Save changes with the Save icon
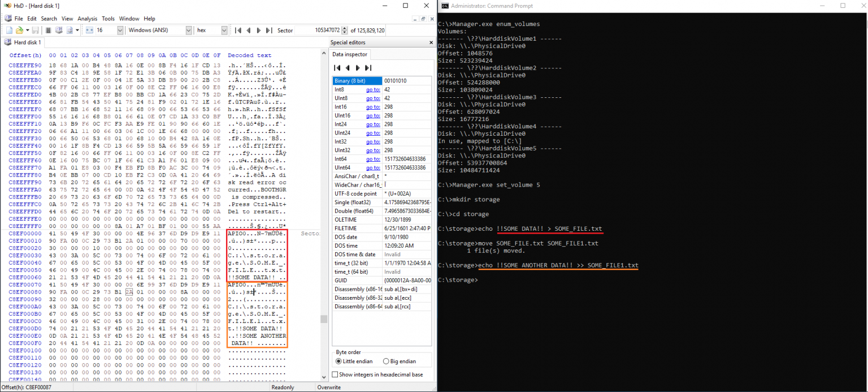Viewport: 868px width, 392px height. 36,30
